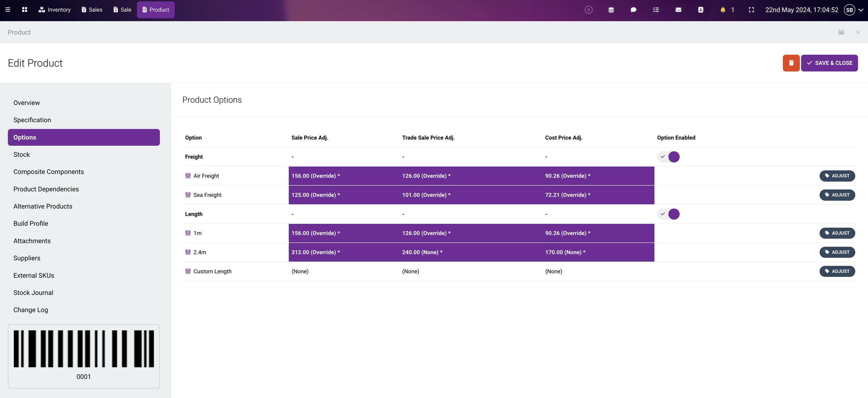Screen dimensions: 868x398
Task: Open the task checklist icon
Action: click(x=656, y=10)
